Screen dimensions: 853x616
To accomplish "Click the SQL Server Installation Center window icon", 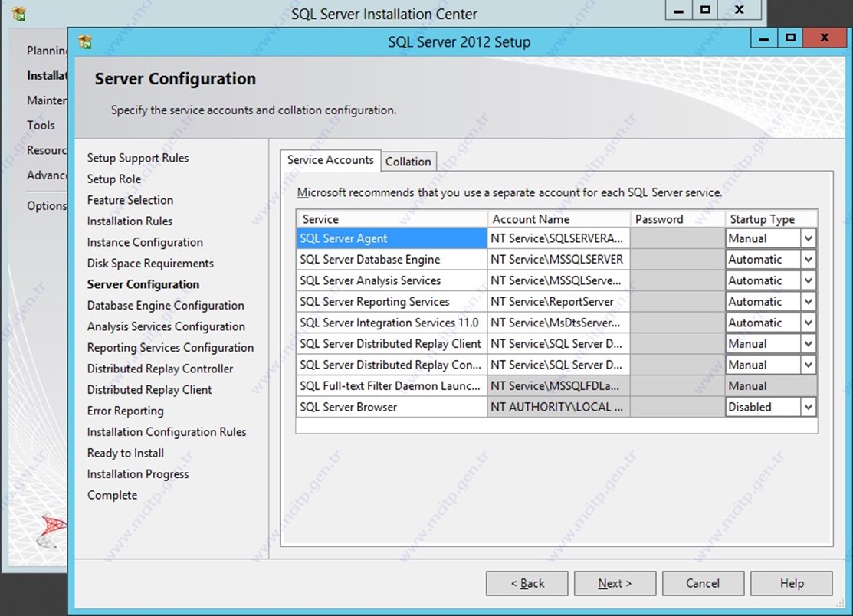I will click(19, 14).
